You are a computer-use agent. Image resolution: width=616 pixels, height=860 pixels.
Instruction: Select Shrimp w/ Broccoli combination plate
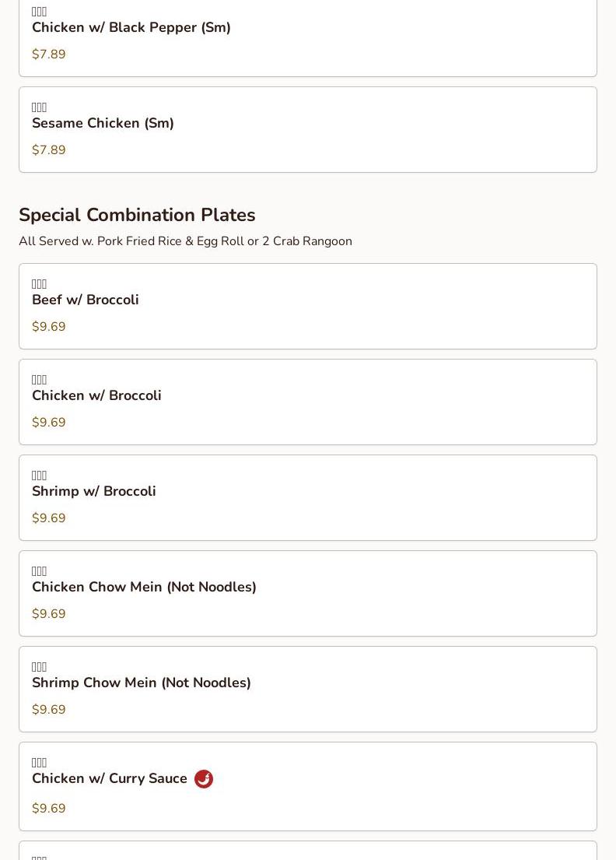point(94,492)
